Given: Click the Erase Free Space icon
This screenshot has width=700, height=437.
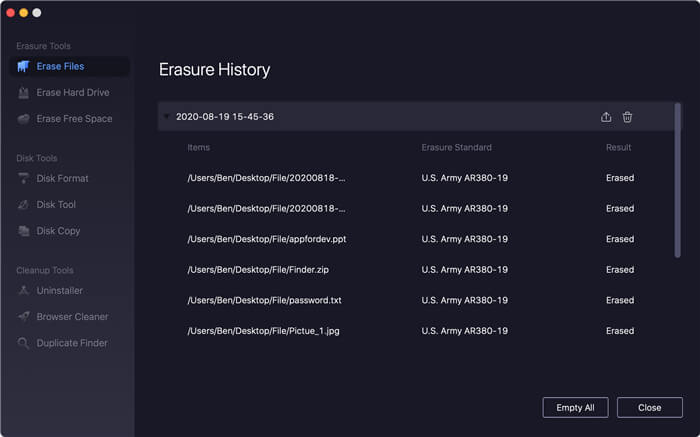Looking at the screenshot, I should (x=23, y=119).
